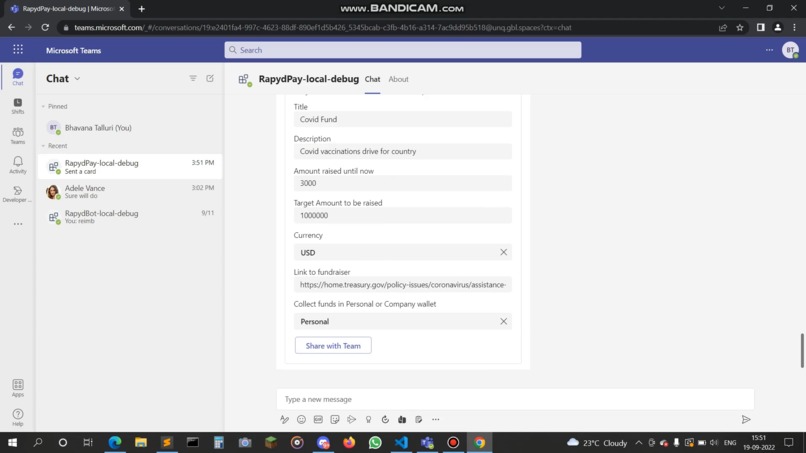Open more messaging extensions ellipsis

435,419
